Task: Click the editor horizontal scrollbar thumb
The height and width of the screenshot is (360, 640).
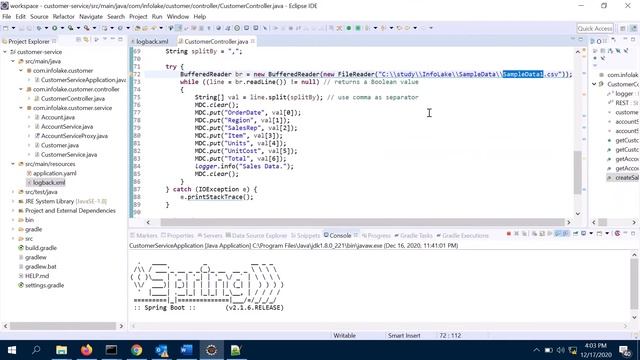Action: [x=362, y=222]
